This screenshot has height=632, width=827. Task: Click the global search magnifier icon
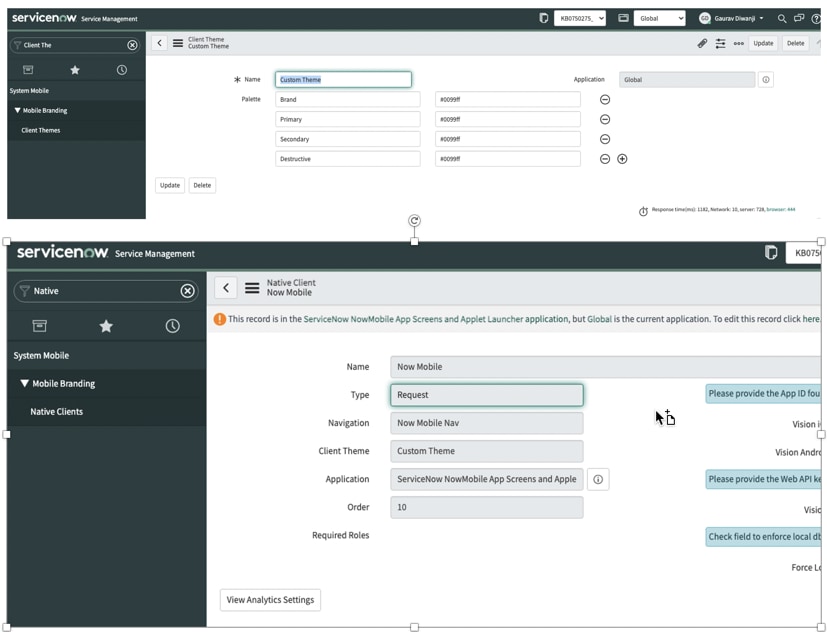782,18
